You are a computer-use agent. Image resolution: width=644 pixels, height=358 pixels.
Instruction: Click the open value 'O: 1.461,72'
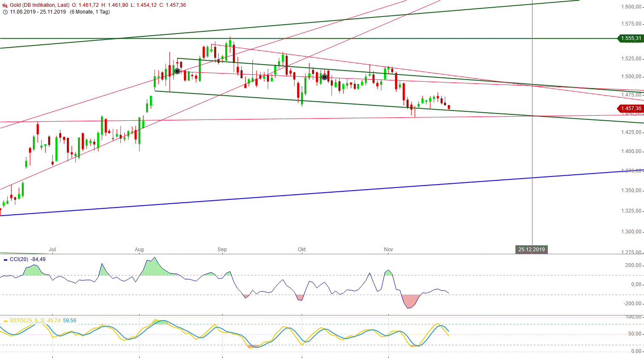pyautogui.click(x=86, y=5)
